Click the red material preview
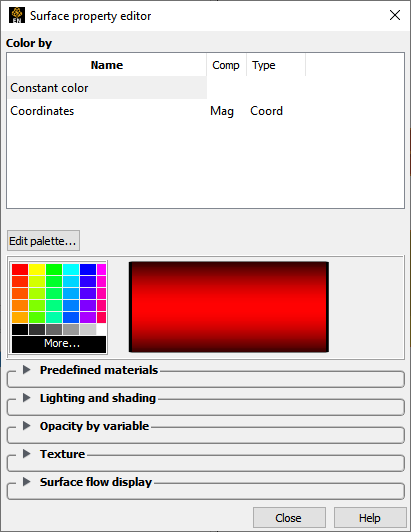 coord(229,307)
